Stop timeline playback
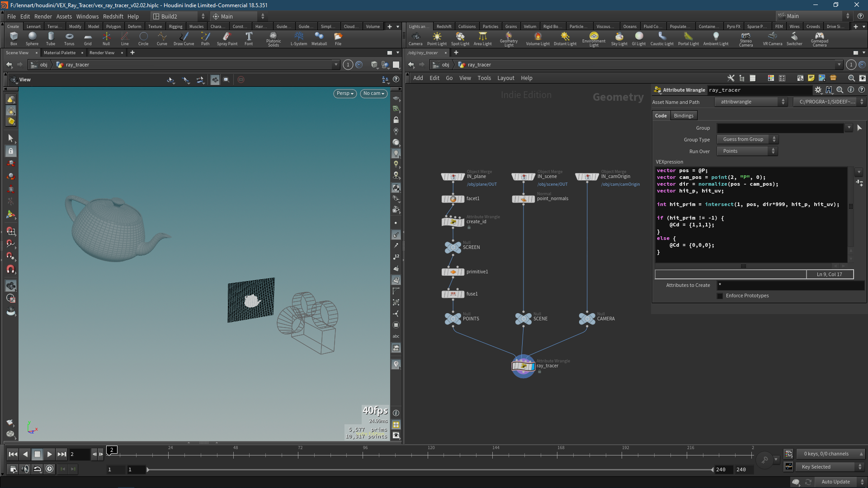 click(x=38, y=455)
